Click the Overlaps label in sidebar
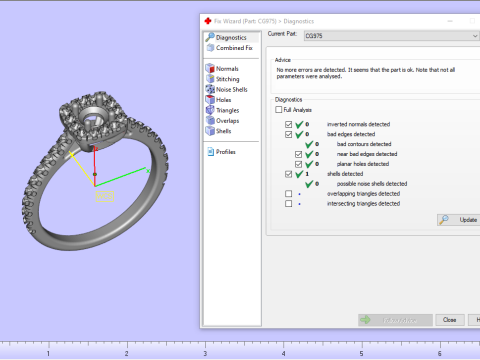Image resolution: width=480 pixels, height=360 pixels. (x=227, y=121)
